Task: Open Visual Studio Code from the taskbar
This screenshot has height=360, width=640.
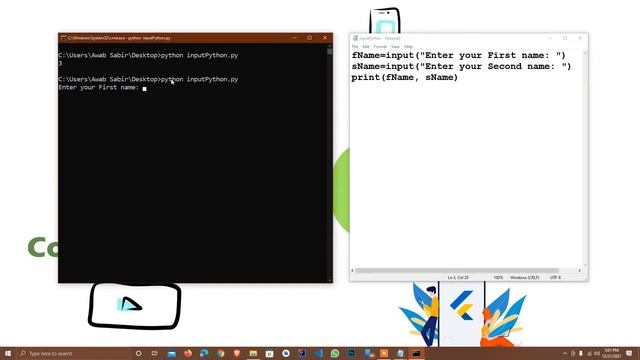Action: pos(319,353)
